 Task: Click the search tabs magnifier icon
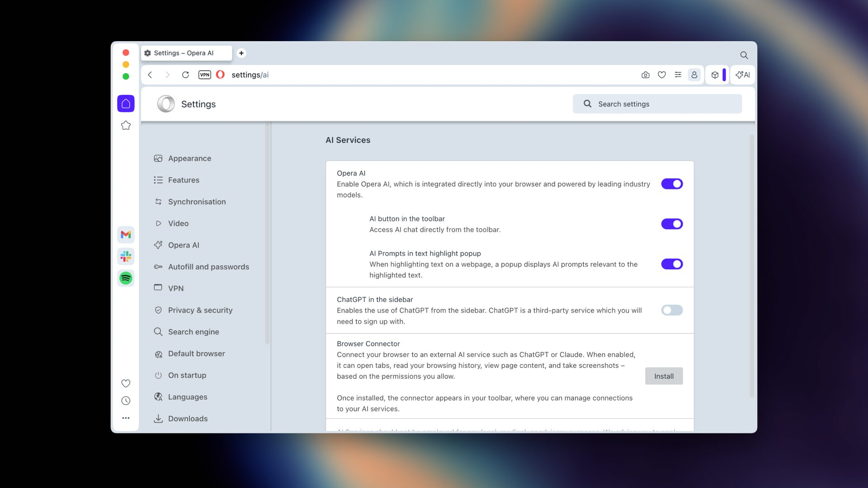coord(744,55)
